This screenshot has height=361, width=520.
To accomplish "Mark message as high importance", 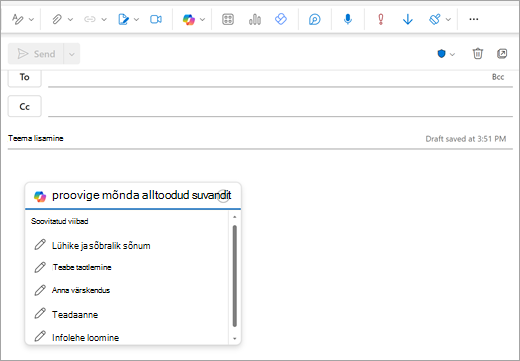I will tap(381, 19).
